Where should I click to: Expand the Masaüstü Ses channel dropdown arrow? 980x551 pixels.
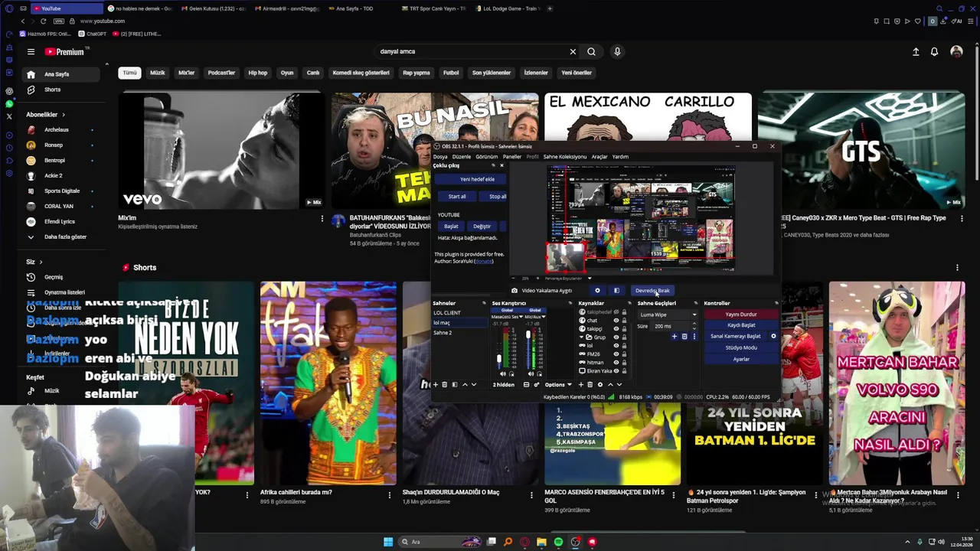coord(521,317)
